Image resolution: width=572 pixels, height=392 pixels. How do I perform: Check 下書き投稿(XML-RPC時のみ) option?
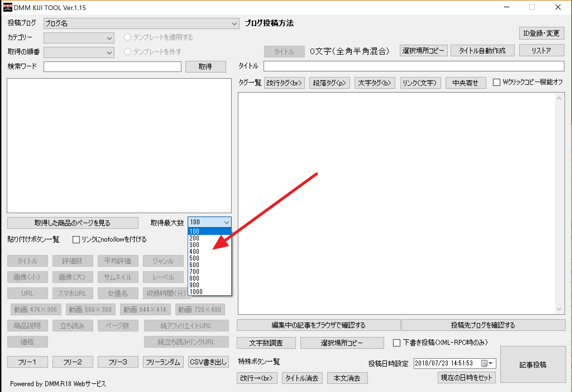[397, 343]
